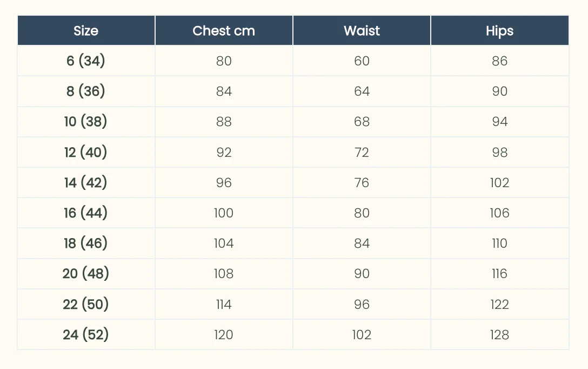
Task: Click the Size column header
Action: coord(86,30)
